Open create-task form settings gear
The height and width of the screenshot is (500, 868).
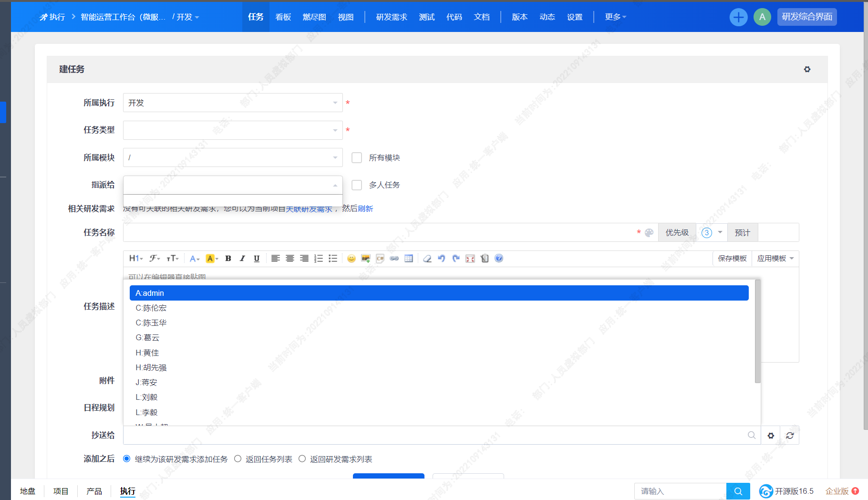click(x=807, y=69)
